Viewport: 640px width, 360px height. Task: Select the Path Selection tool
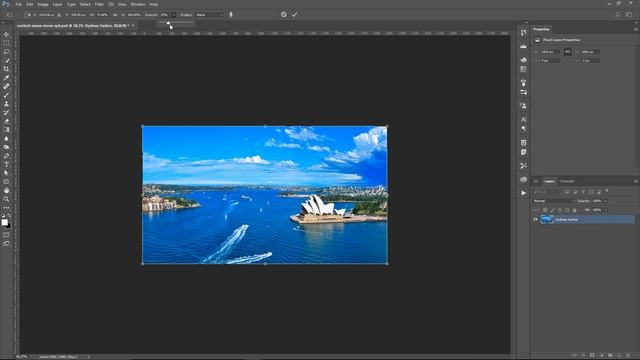[6, 173]
